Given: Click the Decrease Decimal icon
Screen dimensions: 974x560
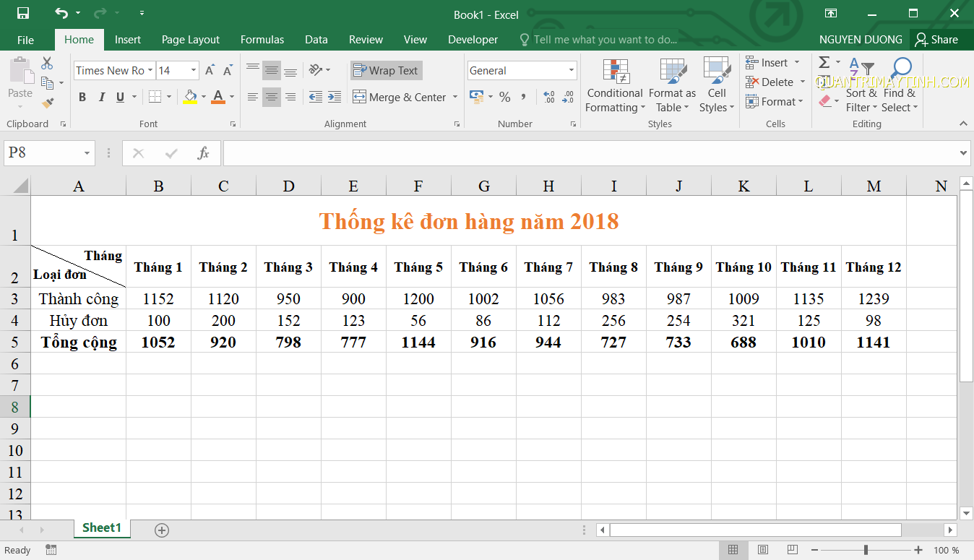Looking at the screenshot, I should (x=567, y=97).
